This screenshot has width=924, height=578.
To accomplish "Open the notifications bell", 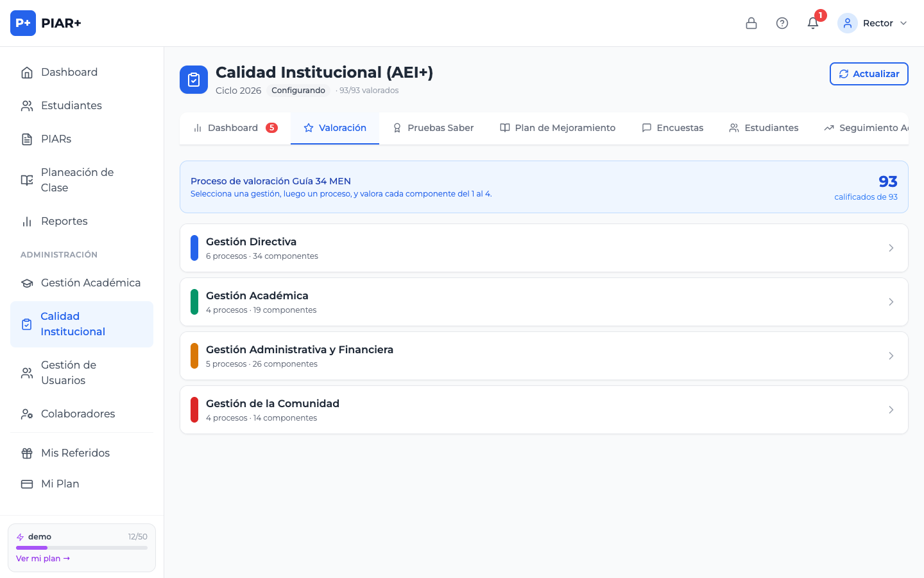I will click(x=813, y=23).
